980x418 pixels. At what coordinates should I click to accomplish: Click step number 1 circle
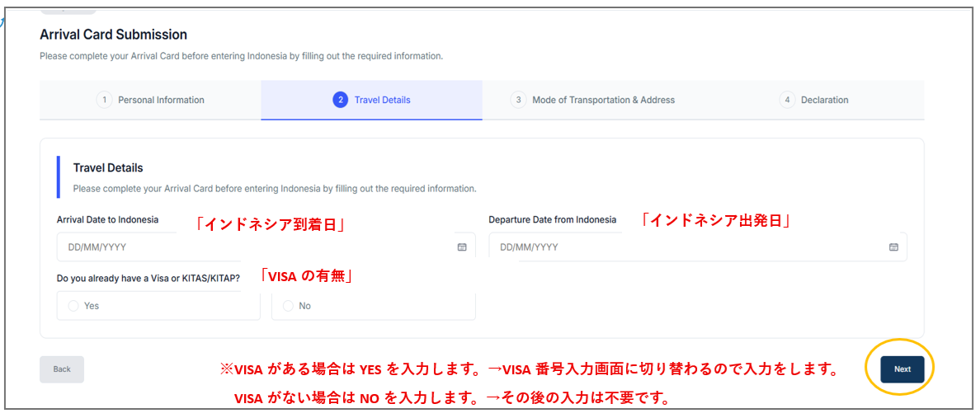(105, 100)
